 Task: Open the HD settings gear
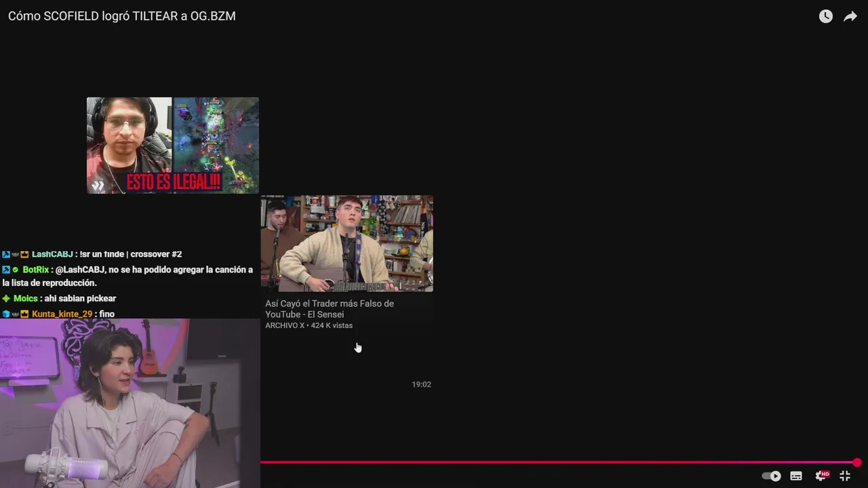[x=822, y=476]
